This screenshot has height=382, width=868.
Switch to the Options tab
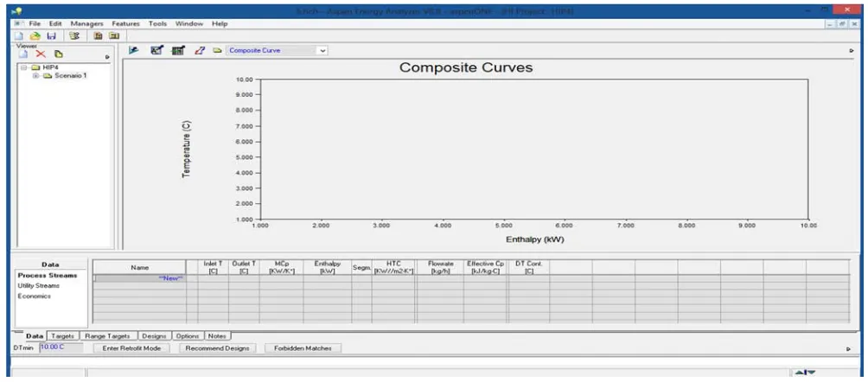click(188, 336)
